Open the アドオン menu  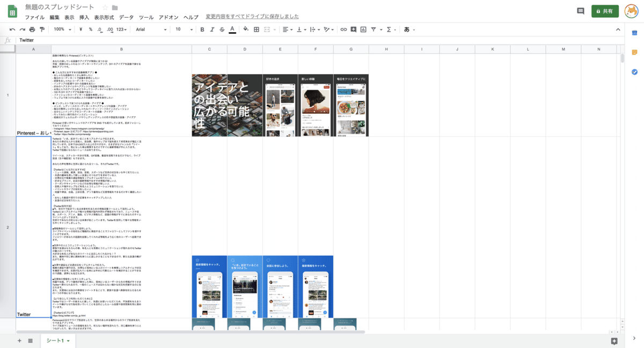[x=167, y=17]
